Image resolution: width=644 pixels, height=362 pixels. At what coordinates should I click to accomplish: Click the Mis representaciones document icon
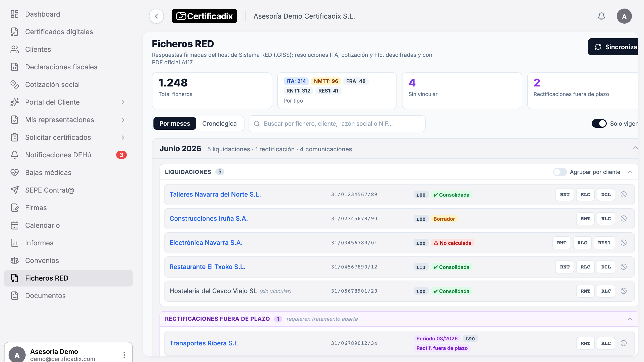pos(15,120)
